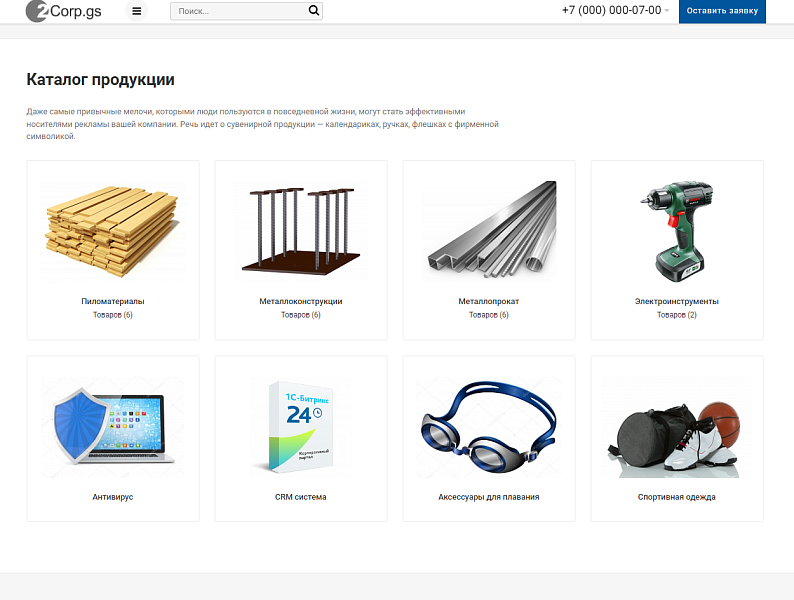
Task: Open the CRM система category link
Action: pos(301,497)
